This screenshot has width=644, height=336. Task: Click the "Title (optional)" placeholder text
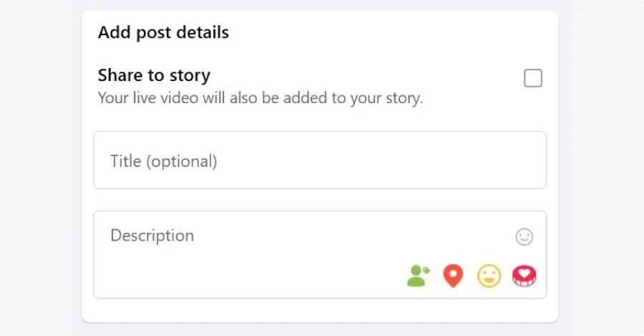pyautogui.click(x=163, y=161)
